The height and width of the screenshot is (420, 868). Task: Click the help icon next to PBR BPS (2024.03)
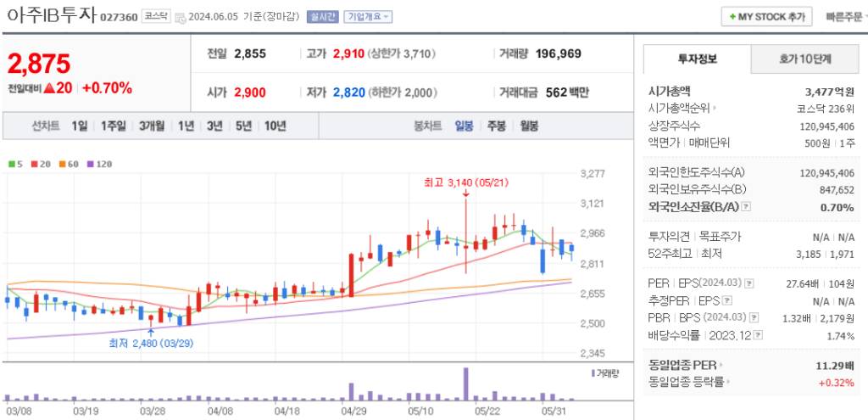tap(754, 318)
